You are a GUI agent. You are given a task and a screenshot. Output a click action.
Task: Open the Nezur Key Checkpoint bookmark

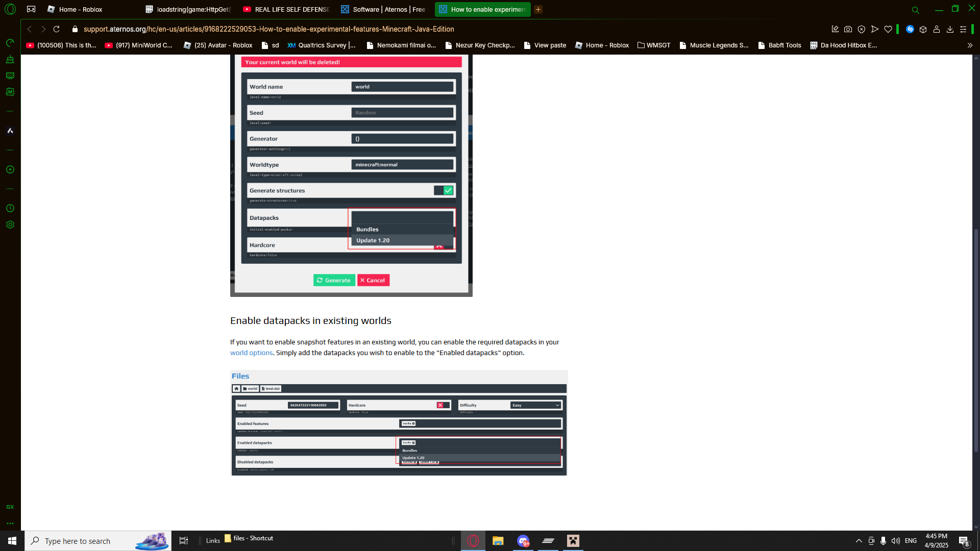(480, 45)
